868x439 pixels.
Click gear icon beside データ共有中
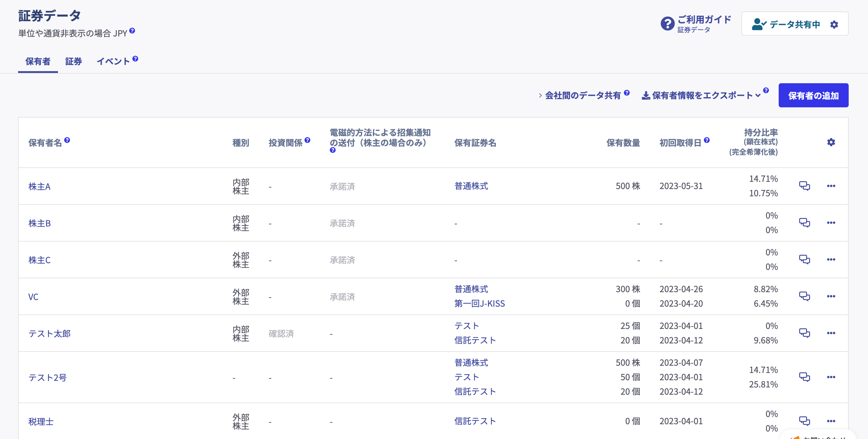click(834, 24)
